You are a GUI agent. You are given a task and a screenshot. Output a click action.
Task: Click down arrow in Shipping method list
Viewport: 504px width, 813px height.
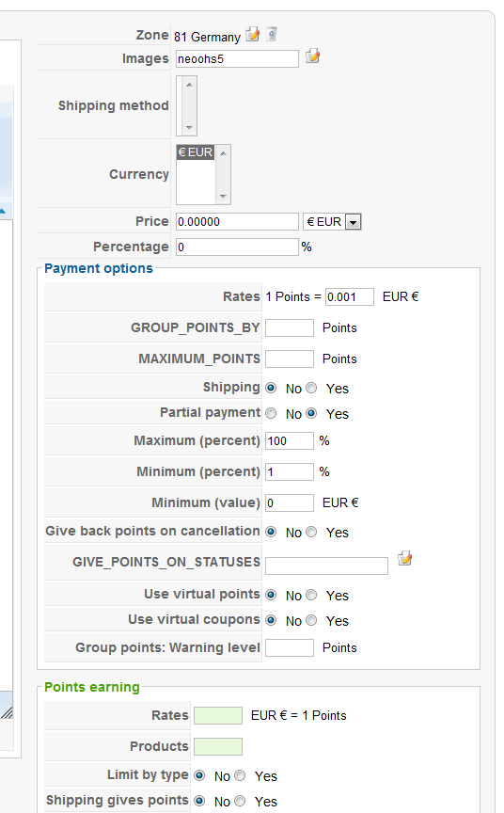click(189, 128)
